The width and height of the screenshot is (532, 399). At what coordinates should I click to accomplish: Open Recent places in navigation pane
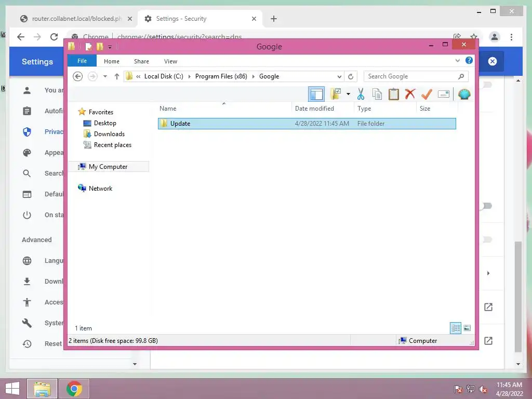coord(108,145)
